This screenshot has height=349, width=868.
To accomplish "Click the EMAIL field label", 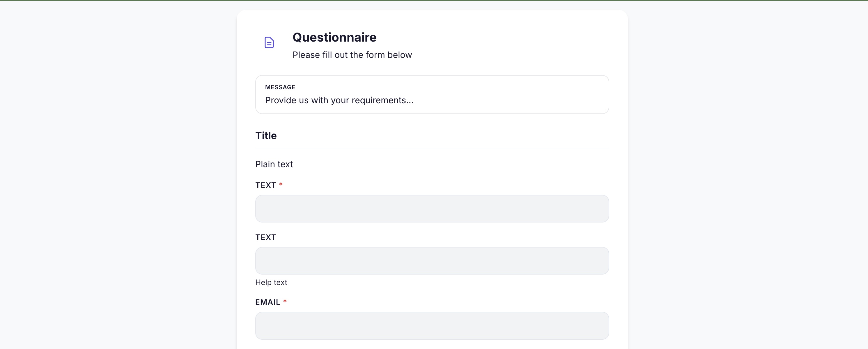I will tap(267, 302).
